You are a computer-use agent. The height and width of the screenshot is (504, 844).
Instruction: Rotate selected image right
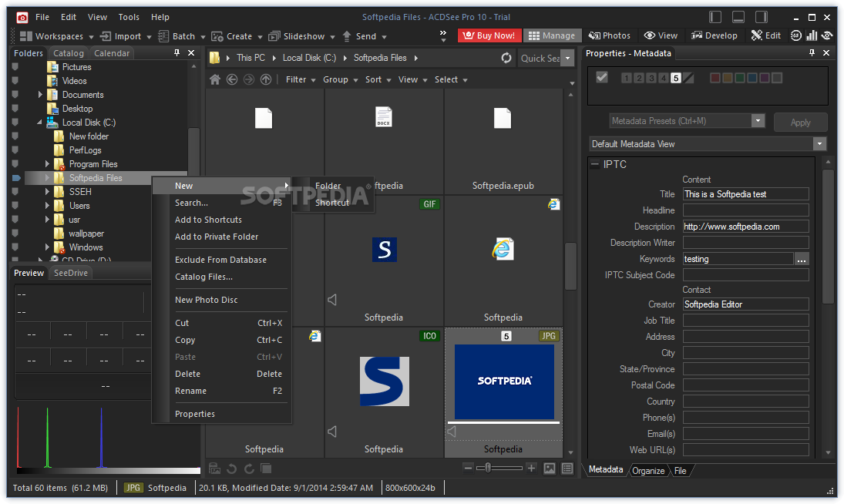tap(249, 469)
